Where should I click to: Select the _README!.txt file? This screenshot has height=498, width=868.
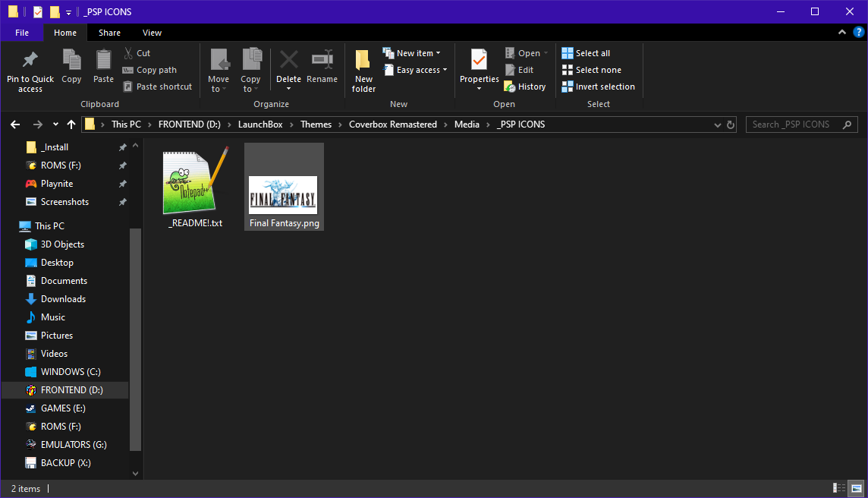(196, 187)
